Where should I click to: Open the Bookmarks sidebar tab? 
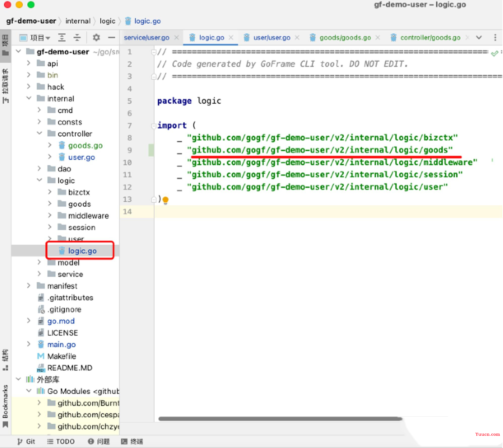pyautogui.click(x=5, y=406)
